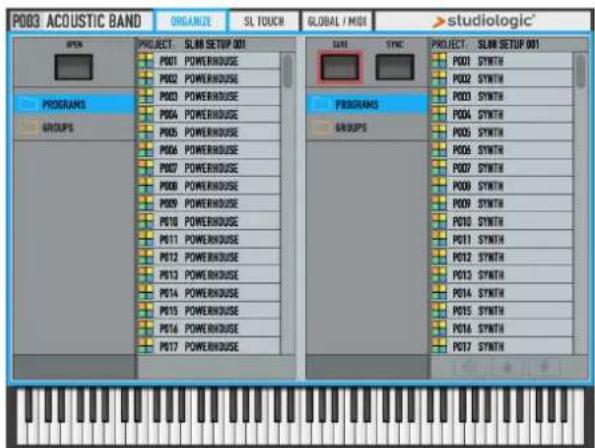Screen dimensions: 595x448
Task: Click the P011 POWERHOUSE program icon
Action: (x=146, y=239)
